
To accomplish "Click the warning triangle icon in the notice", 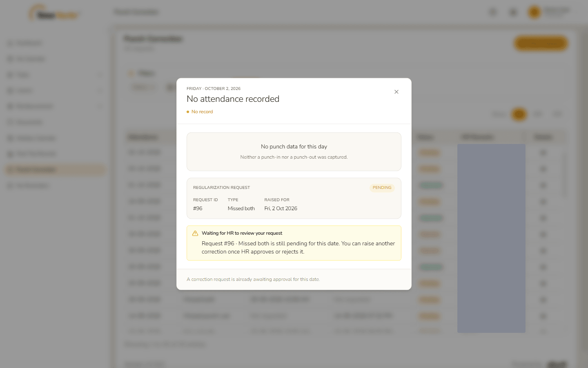I will [x=195, y=233].
